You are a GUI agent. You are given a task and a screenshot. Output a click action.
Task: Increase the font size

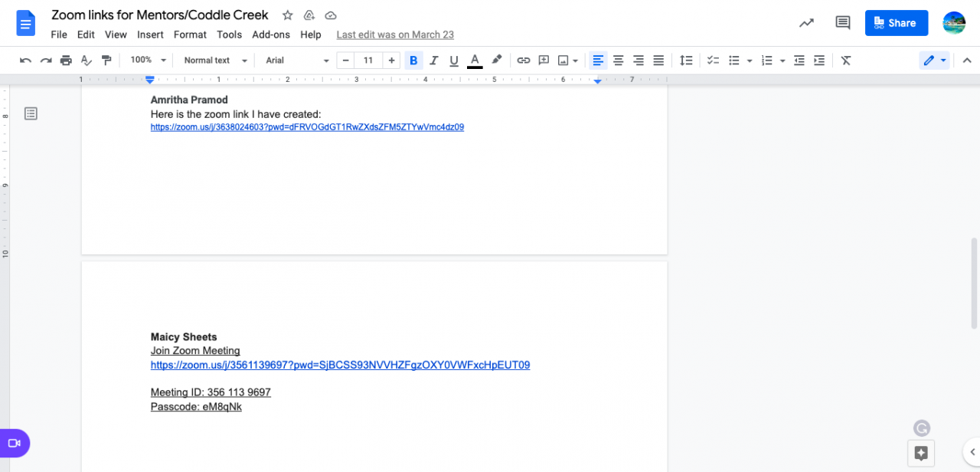(391, 61)
